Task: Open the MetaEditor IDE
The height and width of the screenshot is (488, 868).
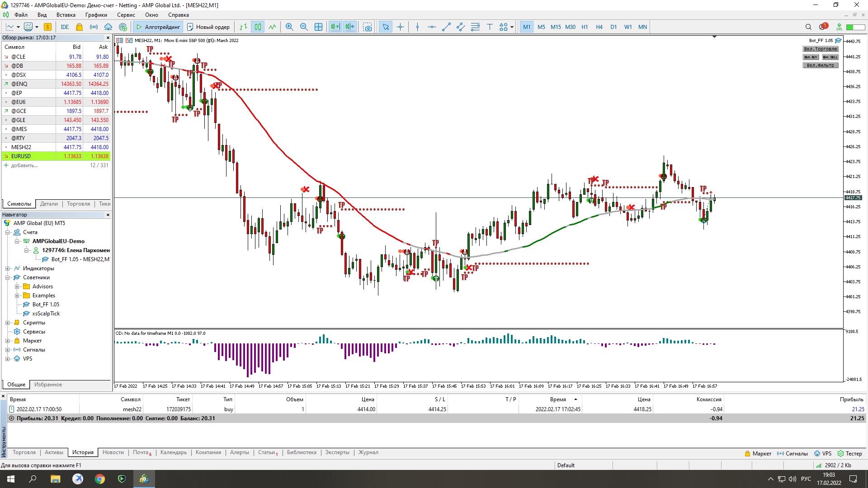Action: tap(65, 27)
